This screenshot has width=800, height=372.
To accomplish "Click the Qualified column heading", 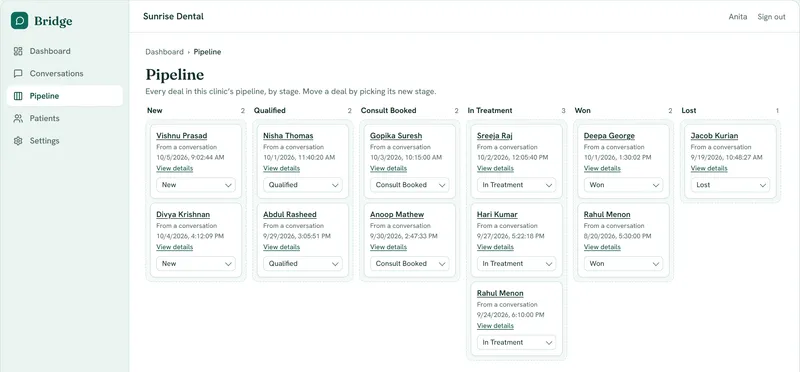I will pyautogui.click(x=270, y=110).
